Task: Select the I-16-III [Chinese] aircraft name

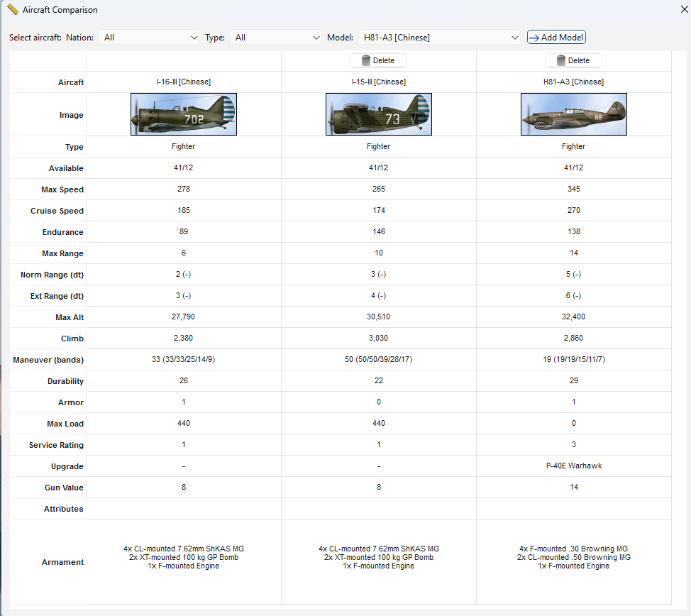Action: (x=184, y=82)
